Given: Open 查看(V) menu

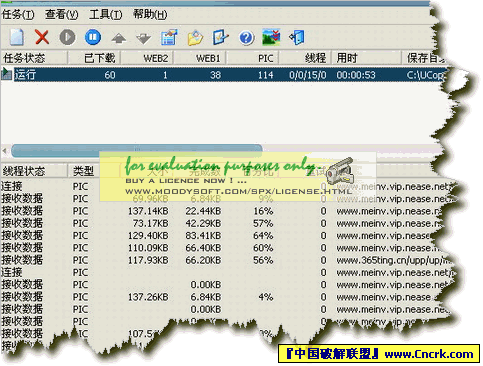Looking at the screenshot, I should [x=62, y=14].
